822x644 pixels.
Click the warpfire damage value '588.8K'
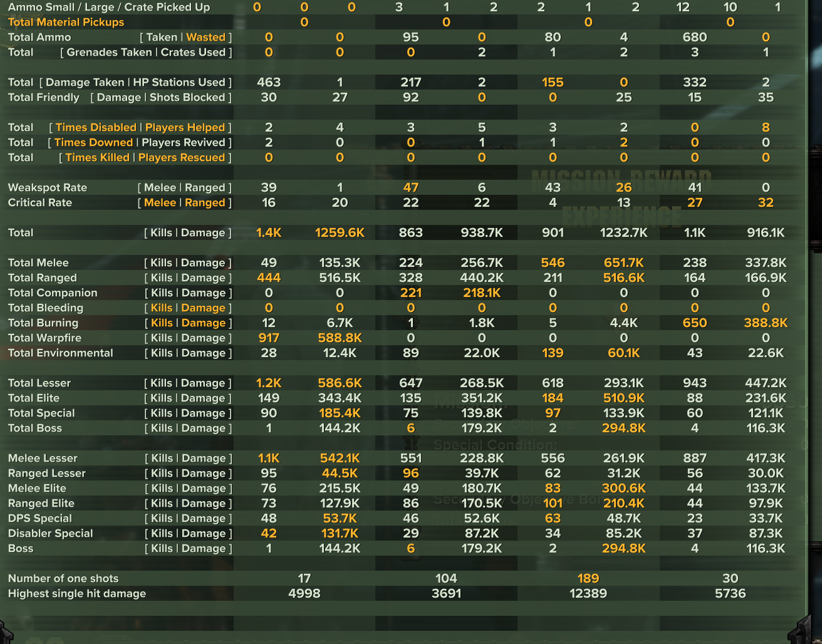point(340,338)
